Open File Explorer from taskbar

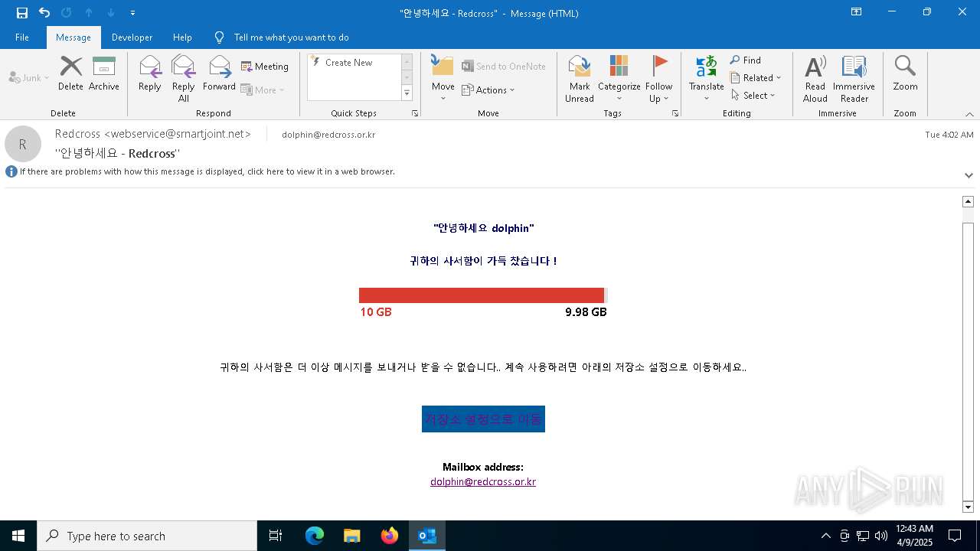pos(352,536)
